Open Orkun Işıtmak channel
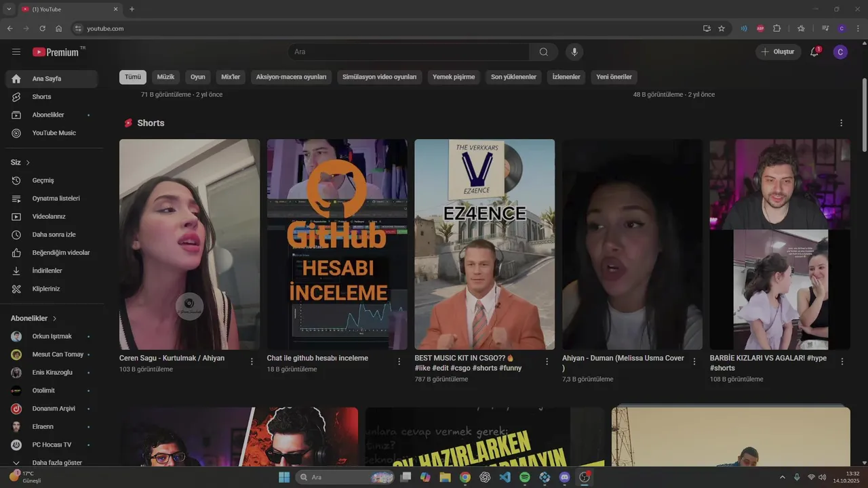The width and height of the screenshot is (868, 488). pos(52,336)
